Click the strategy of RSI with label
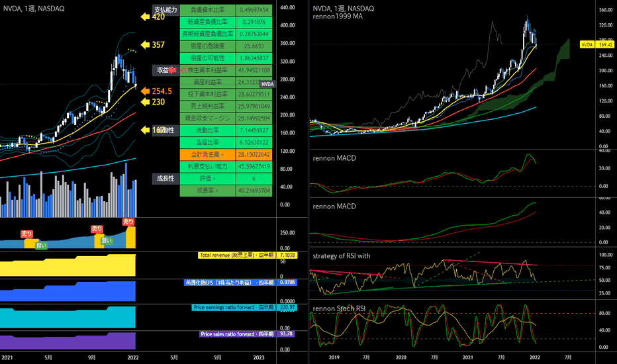This screenshot has width=617, height=364. tap(341, 255)
